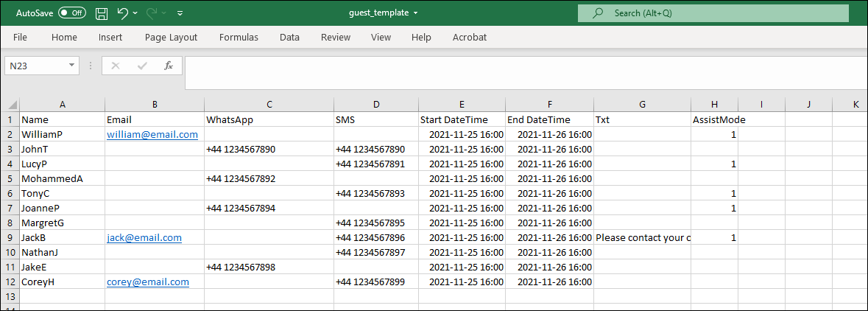The width and height of the screenshot is (868, 311).
Task: Click the Save icon in title bar
Action: tap(102, 13)
